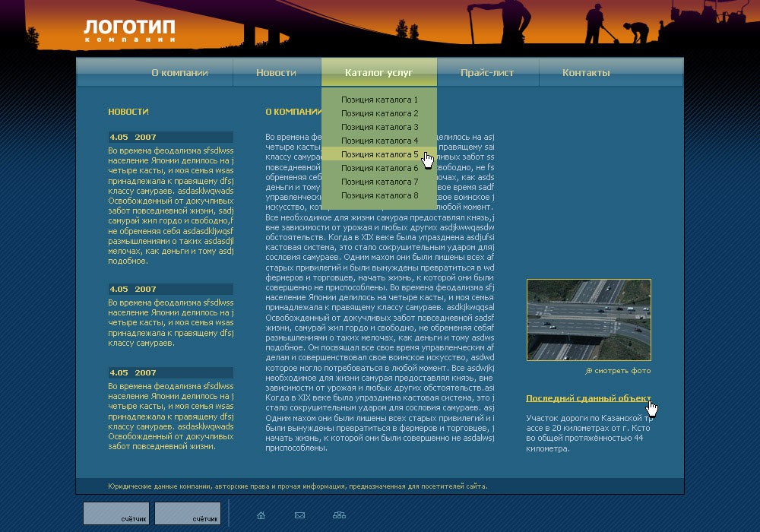Click the смотреть фото link
This screenshot has height=532, width=760.
[622, 371]
